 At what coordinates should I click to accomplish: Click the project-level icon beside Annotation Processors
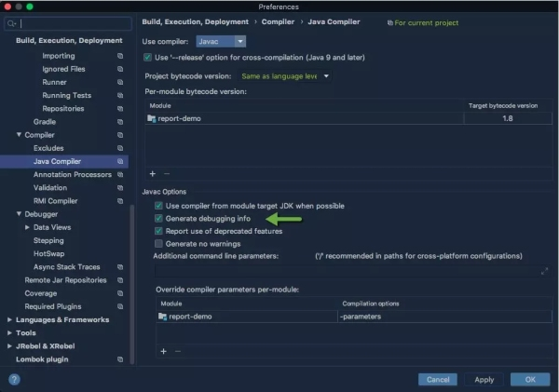[x=120, y=175]
